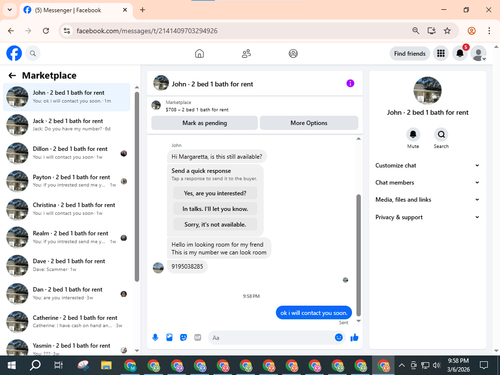Open the profile circle icon in top navigation
Viewport: 500px width, 375px height.
[293, 53]
